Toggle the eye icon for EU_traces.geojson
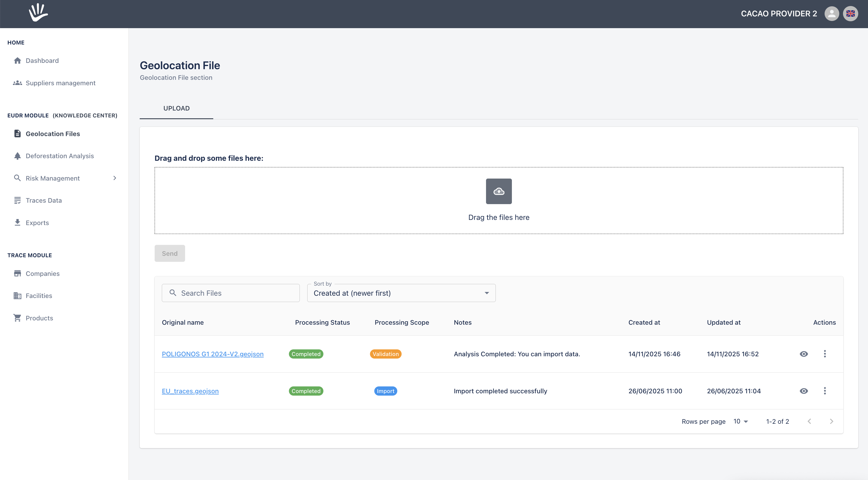 click(804, 391)
